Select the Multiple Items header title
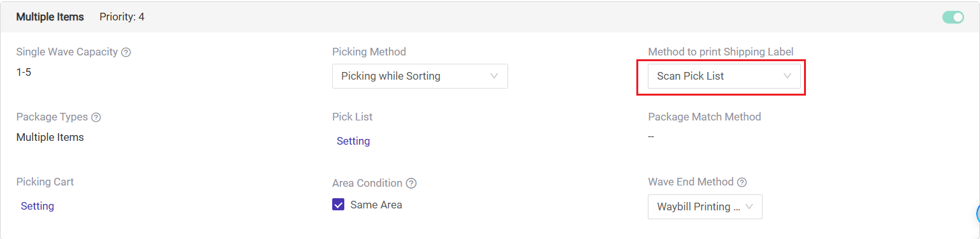 [x=50, y=17]
